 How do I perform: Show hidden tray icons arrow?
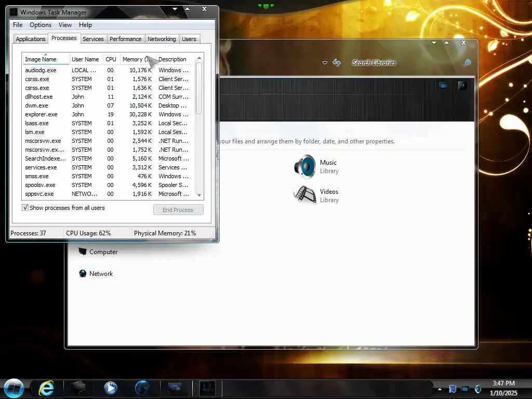[x=440, y=389]
